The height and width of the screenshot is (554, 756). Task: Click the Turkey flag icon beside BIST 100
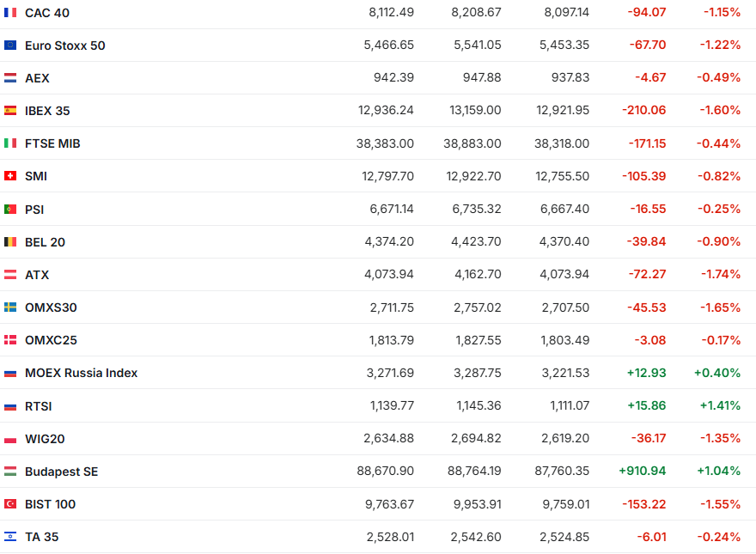pos(10,504)
